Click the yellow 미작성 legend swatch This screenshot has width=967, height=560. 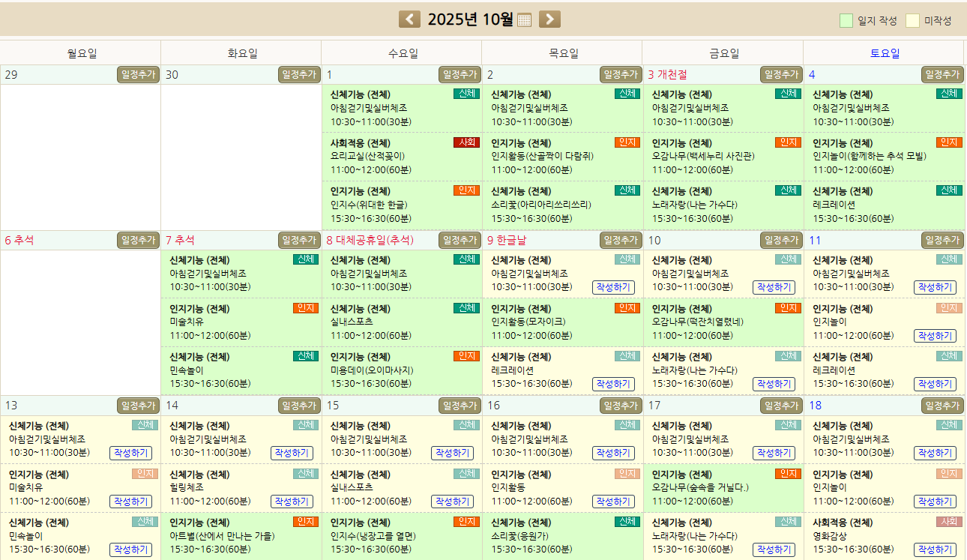[x=912, y=20]
